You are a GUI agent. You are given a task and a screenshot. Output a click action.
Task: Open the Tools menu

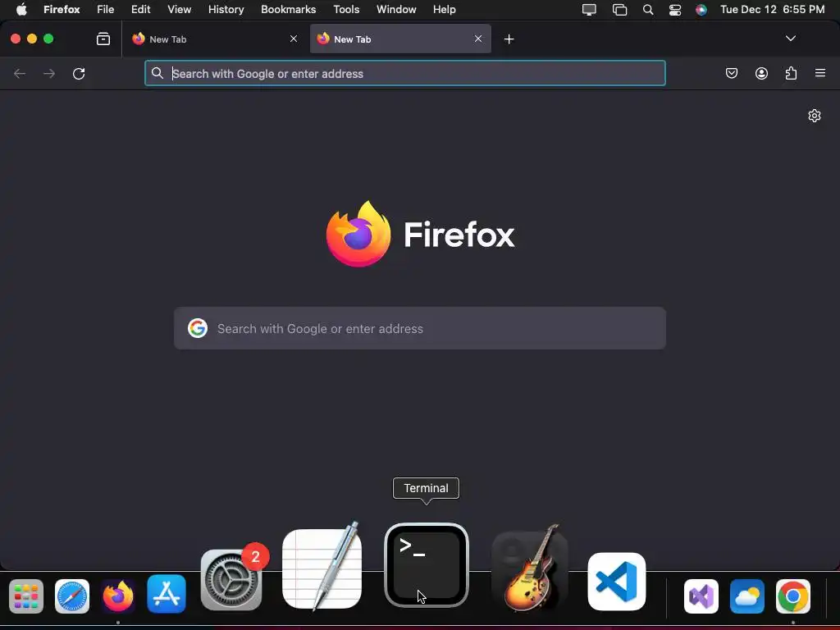pyautogui.click(x=346, y=10)
